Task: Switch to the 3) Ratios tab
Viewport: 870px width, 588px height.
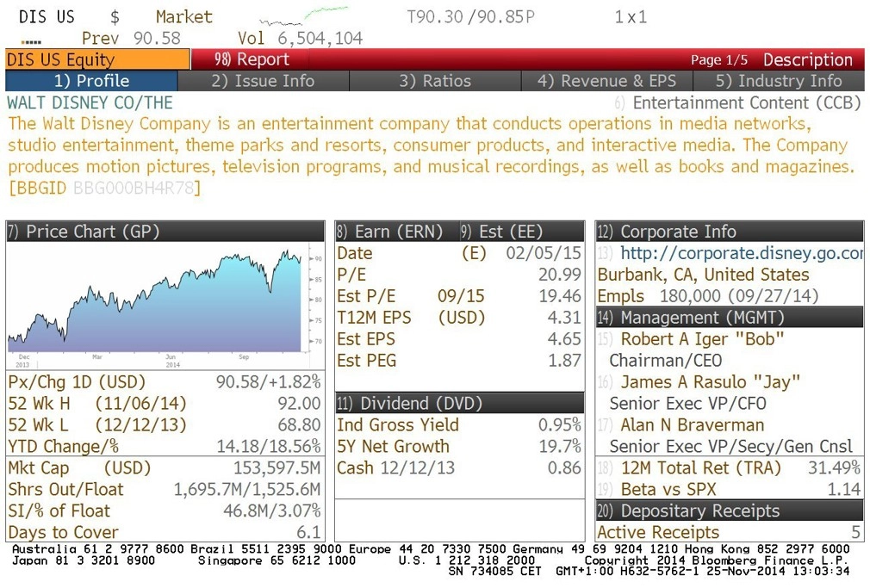Action: [435, 81]
